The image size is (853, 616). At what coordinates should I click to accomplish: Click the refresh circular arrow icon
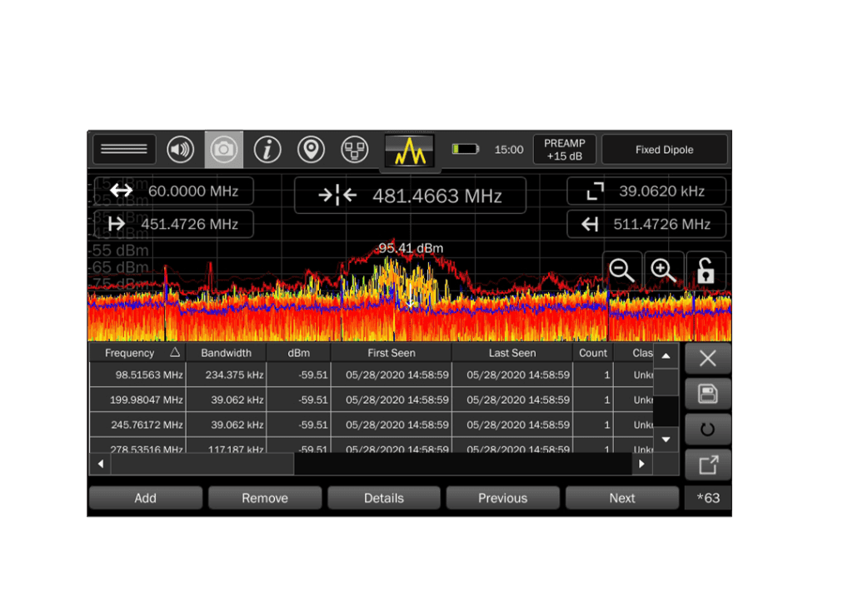[x=708, y=430]
